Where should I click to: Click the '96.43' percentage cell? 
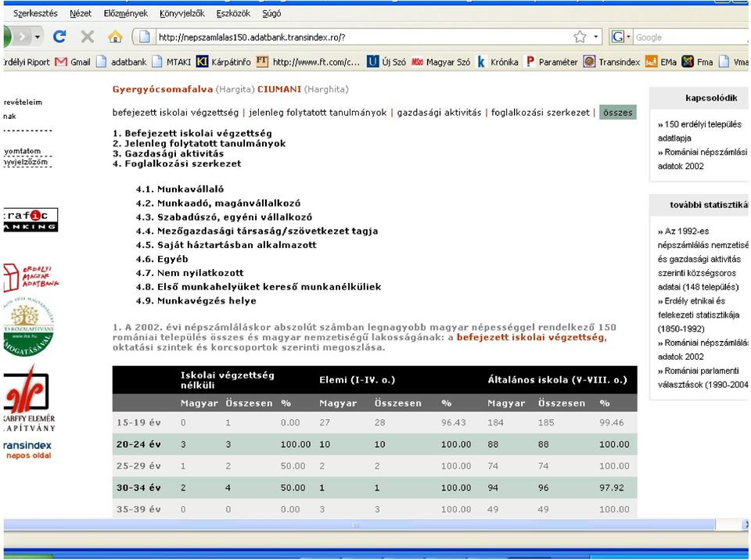[453, 422]
